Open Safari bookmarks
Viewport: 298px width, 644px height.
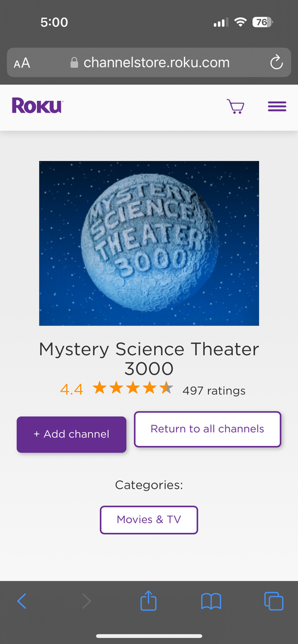[x=211, y=602]
